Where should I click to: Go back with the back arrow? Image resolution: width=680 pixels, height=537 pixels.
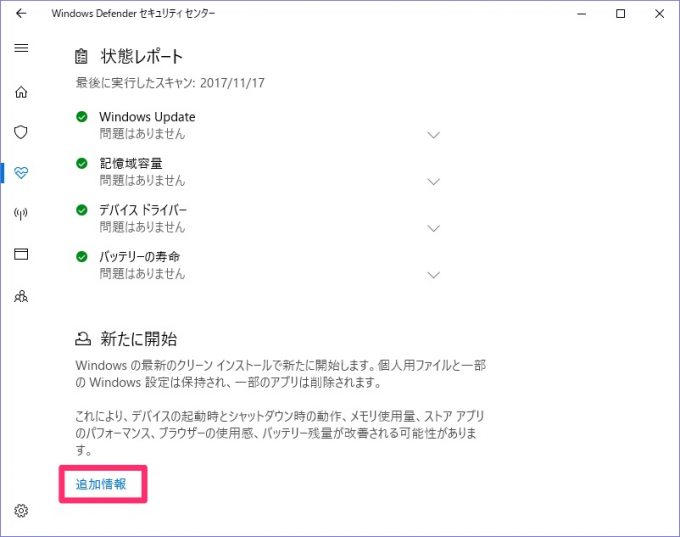point(21,13)
